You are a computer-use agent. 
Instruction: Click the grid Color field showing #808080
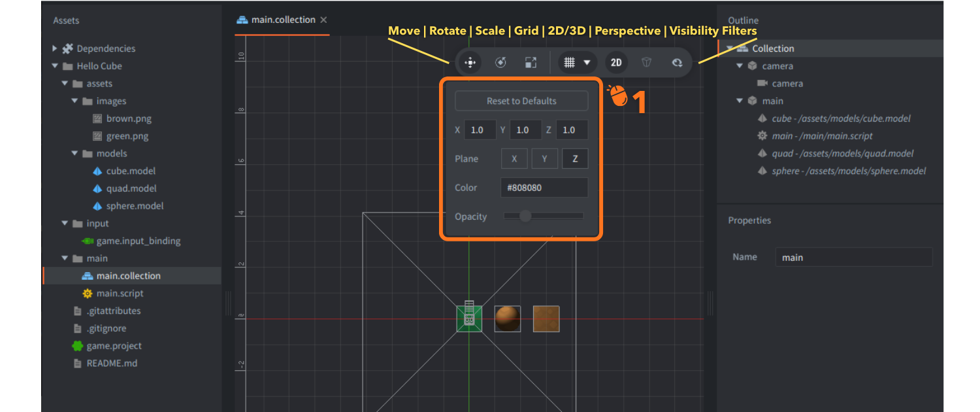(544, 188)
